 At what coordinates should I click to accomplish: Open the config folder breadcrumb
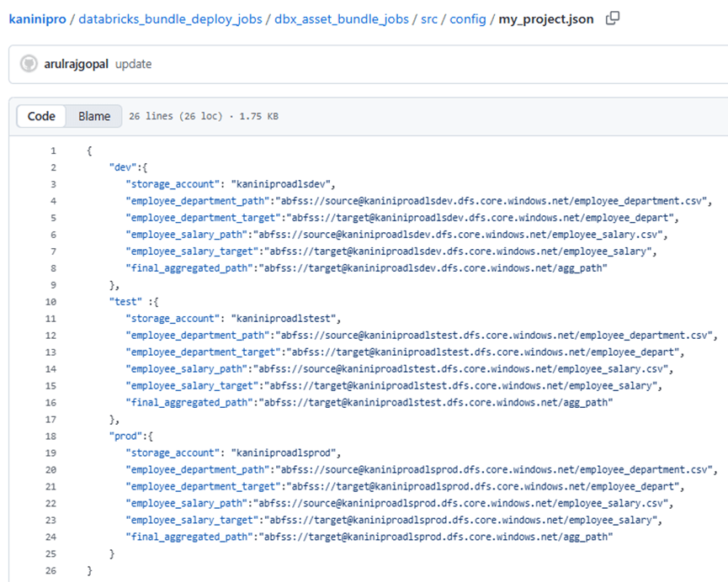coord(468,19)
